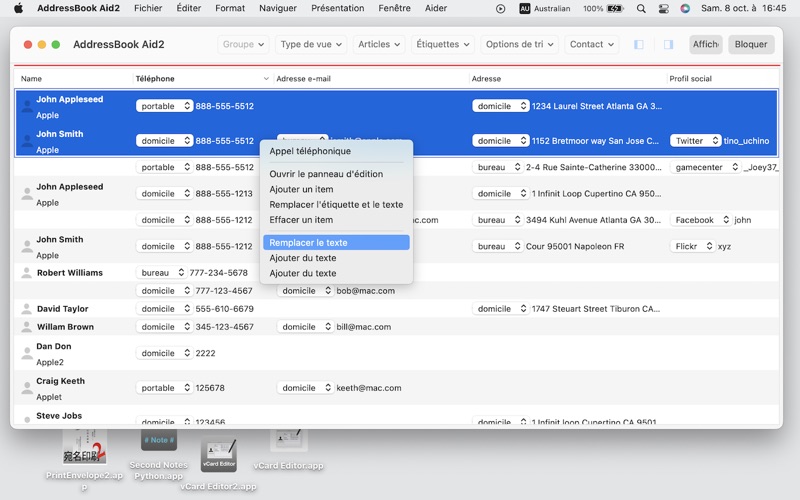The width and height of the screenshot is (800, 500).
Task: Change domicile label for bill@mac.com
Action: pyautogui.click(x=305, y=327)
